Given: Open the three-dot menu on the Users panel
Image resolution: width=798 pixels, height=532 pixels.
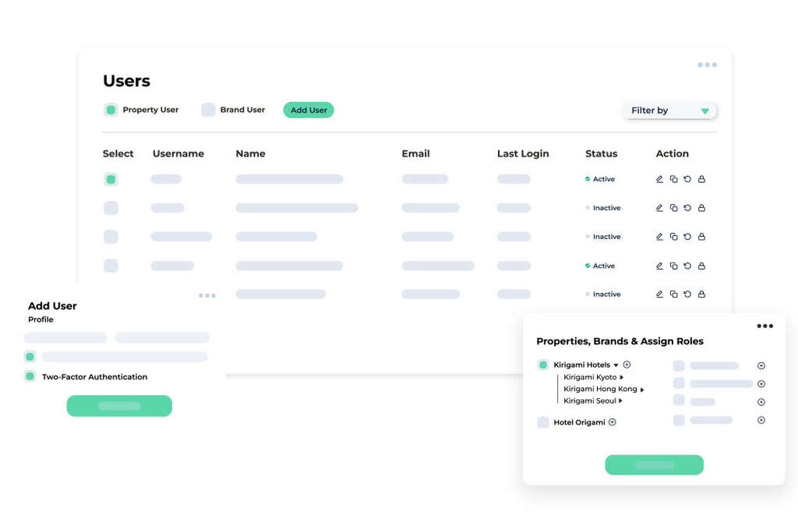Looking at the screenshot, I should coord(707,65).
